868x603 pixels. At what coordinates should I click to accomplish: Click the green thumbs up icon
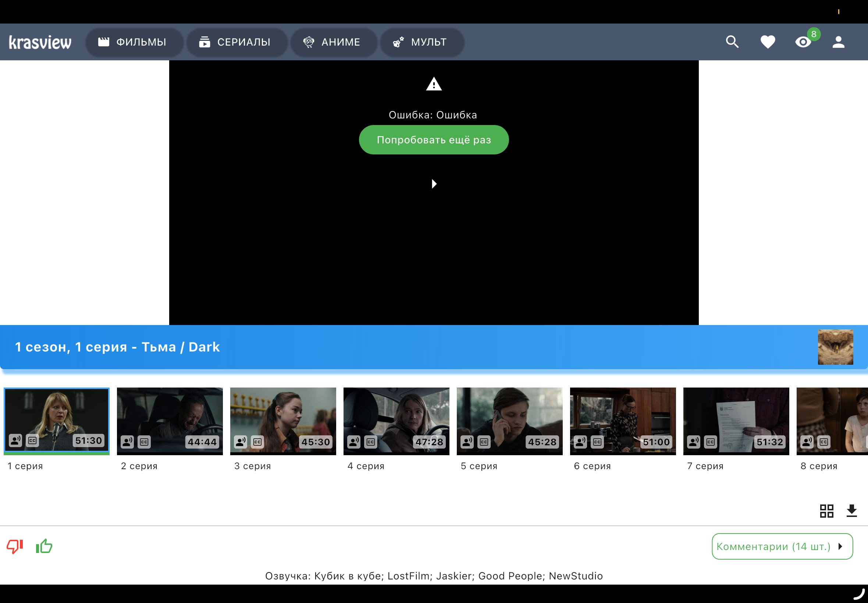coord(44,546)
